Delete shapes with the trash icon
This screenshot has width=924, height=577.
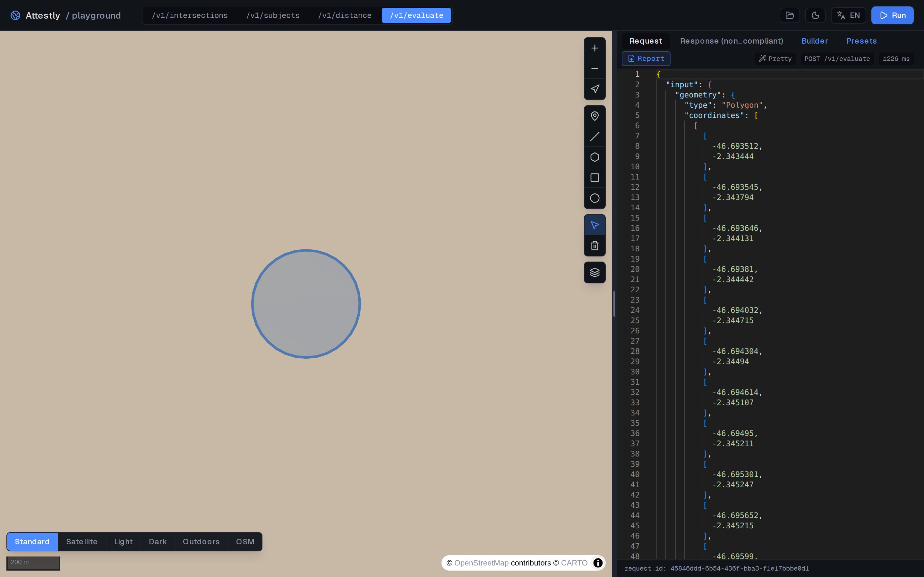pyautogui.click(x=595, y=246)
